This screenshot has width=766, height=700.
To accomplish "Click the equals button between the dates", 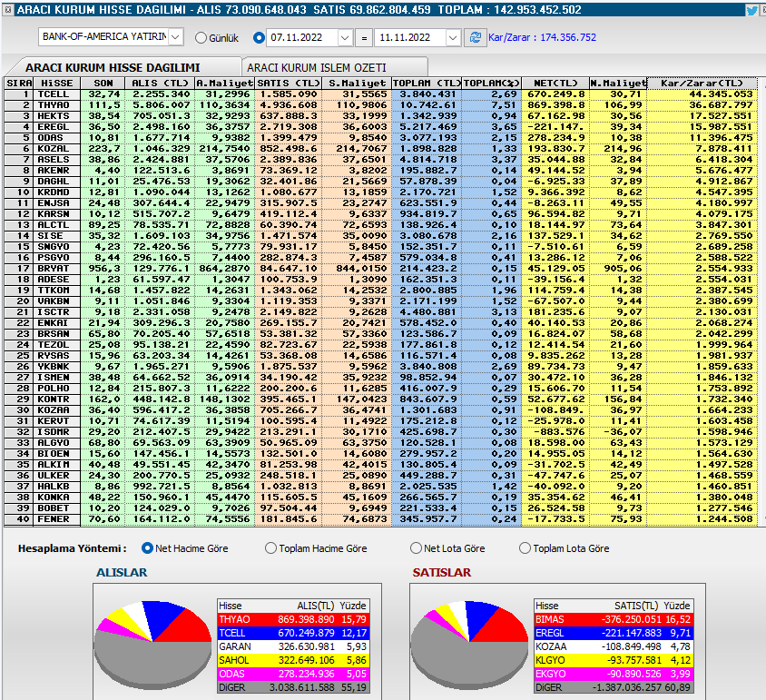I will pos(364,37).
